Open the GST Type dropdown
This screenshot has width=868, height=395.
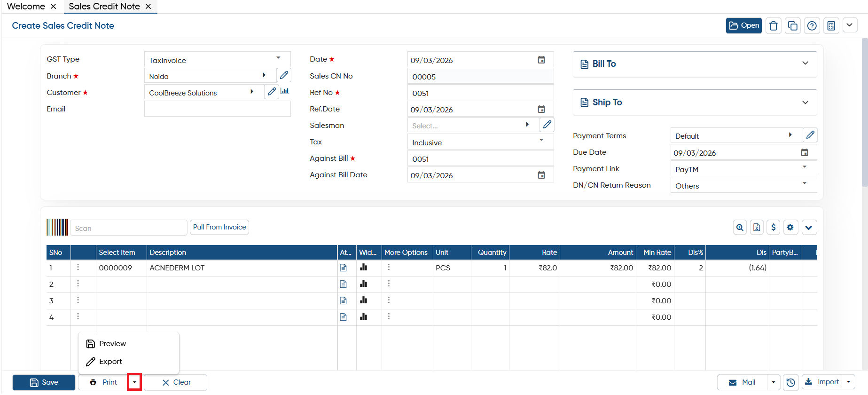(x=217, y=60)
